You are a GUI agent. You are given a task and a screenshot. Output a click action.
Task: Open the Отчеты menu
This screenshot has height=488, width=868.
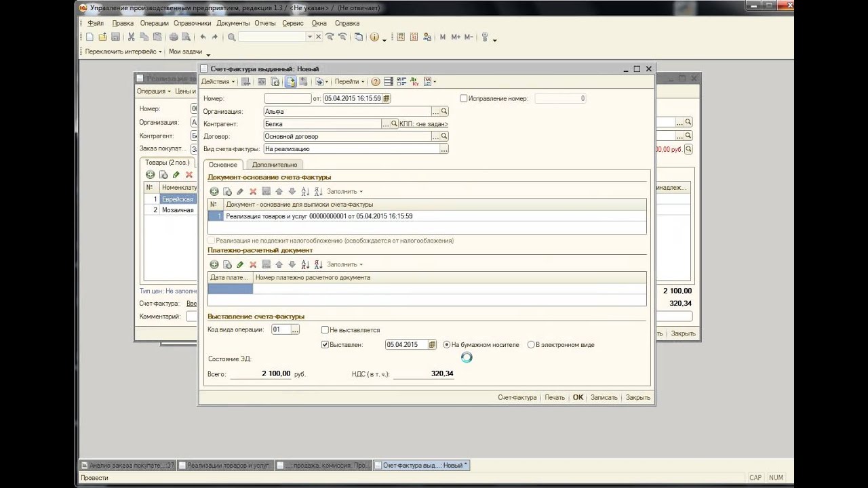265,23
